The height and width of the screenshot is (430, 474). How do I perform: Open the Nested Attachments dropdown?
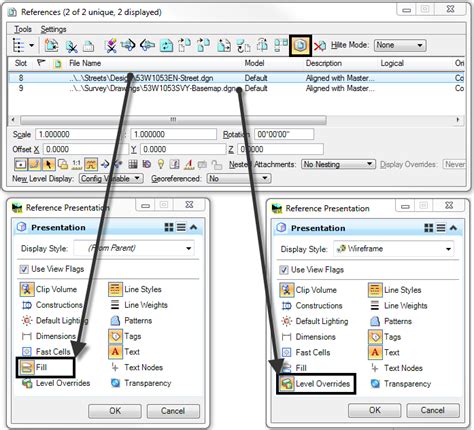[x=338, y=164]
